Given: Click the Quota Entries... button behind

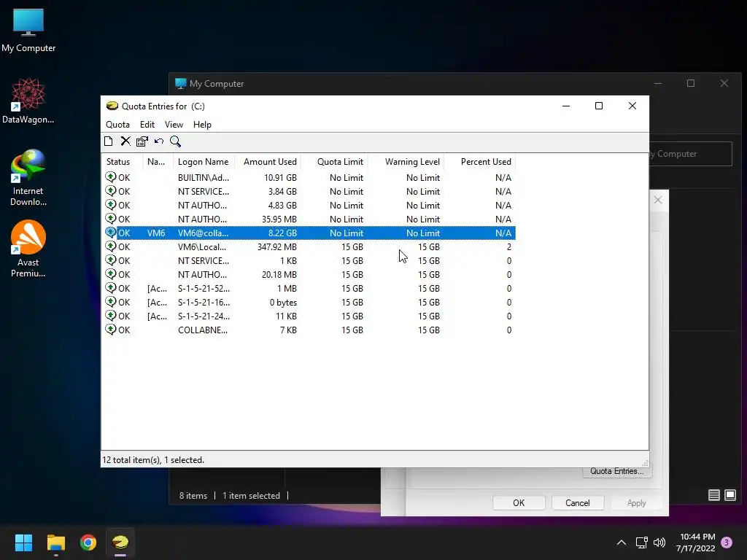Looking at the screenshot, I should tap(617, 471).
